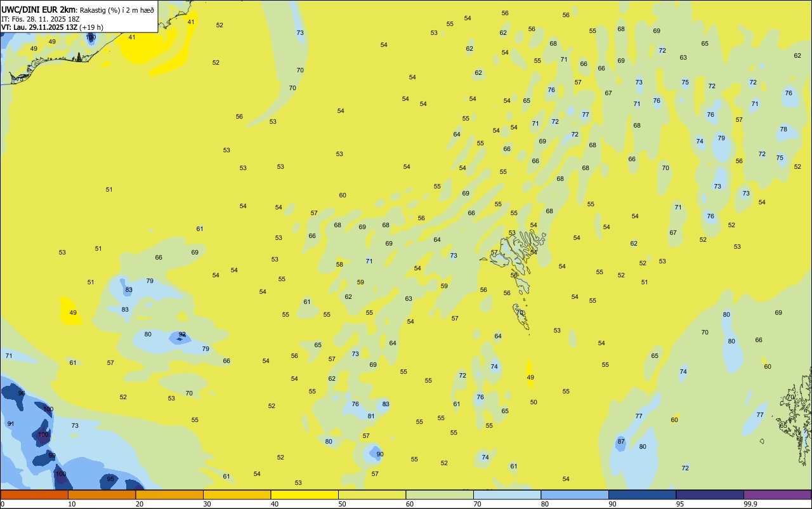Click the humidity value '78' on the map
Image resolution: width=812 pixels, height=509 pixels.
click(x=783, y=129)
